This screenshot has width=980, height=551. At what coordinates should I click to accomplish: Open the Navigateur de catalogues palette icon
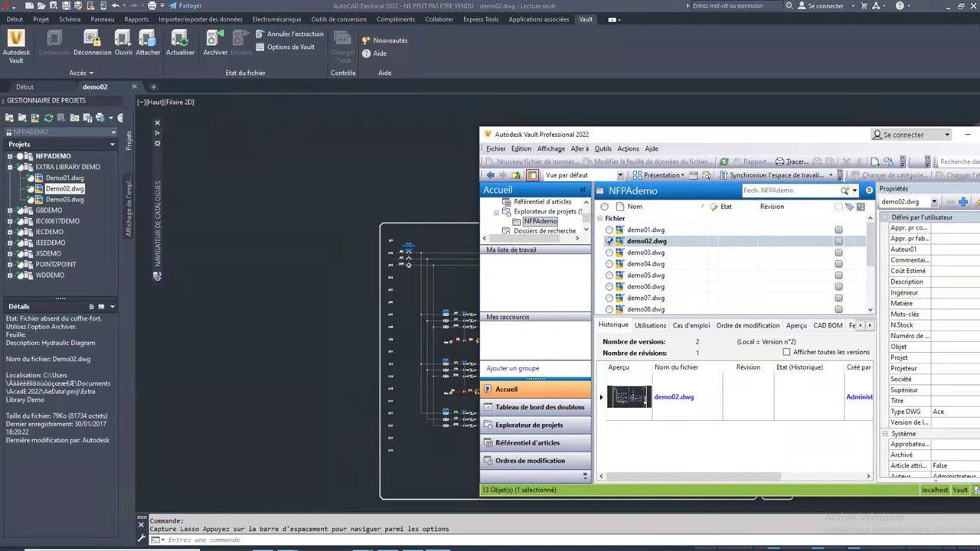[157, 276]
